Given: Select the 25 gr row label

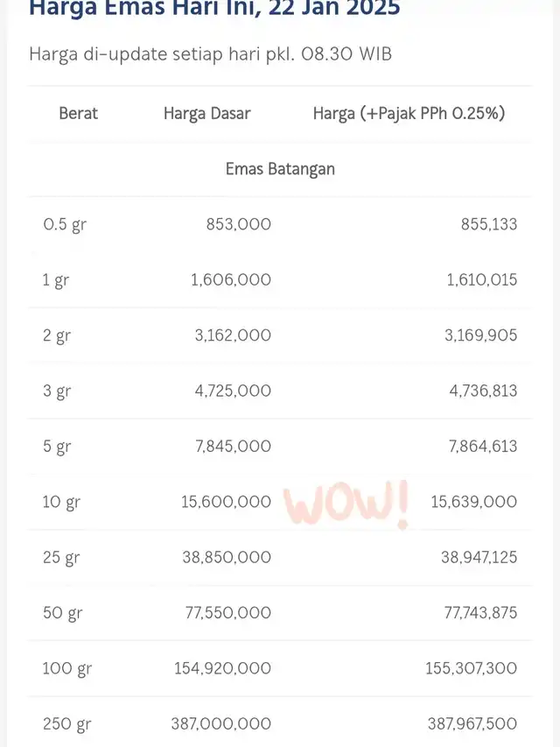Looking at the screenshot, I should click(x=61, y=557).
